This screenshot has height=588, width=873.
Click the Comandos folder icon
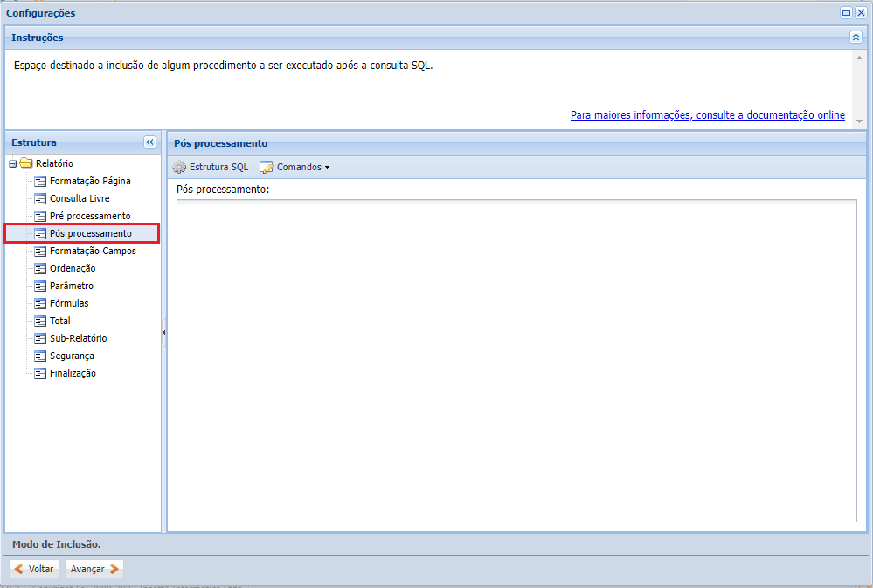click(x=266, y=167)
